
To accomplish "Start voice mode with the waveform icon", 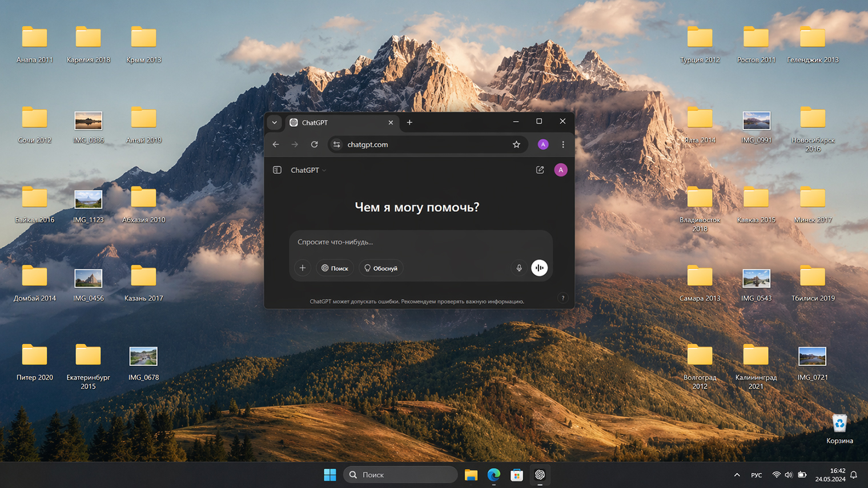I will point(539,268).
